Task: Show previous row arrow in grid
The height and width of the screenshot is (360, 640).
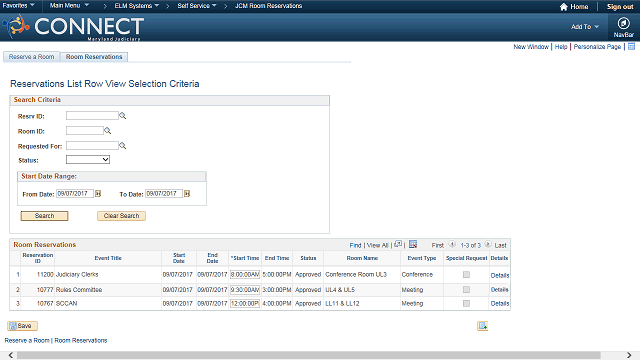Action: point(452,244)
